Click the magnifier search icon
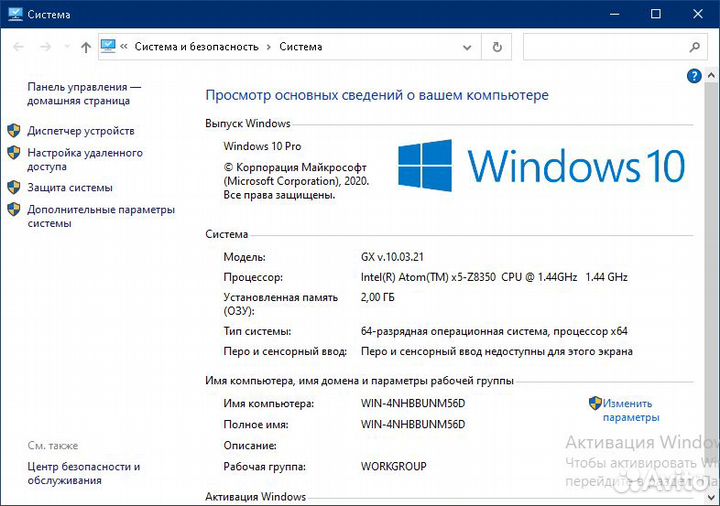The height and width of the screenshot is (506, 720). coord(696,46)
